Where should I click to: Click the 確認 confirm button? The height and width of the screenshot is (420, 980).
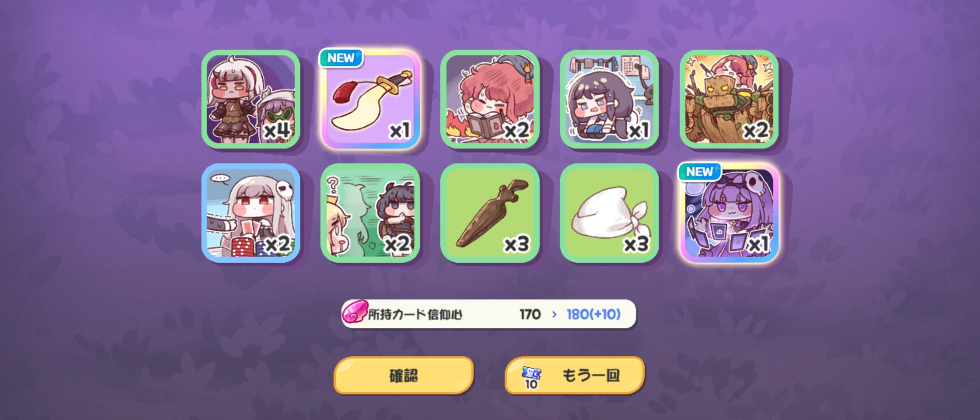tap(404, 376)
